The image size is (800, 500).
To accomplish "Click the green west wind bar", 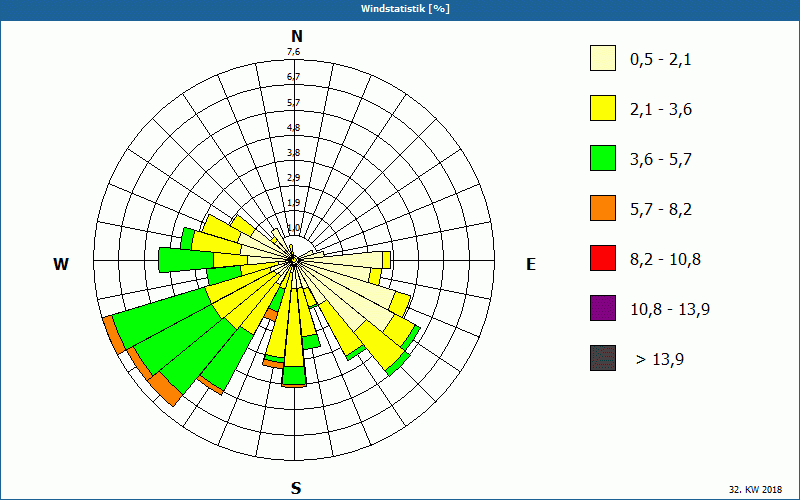I will [186, 260].
